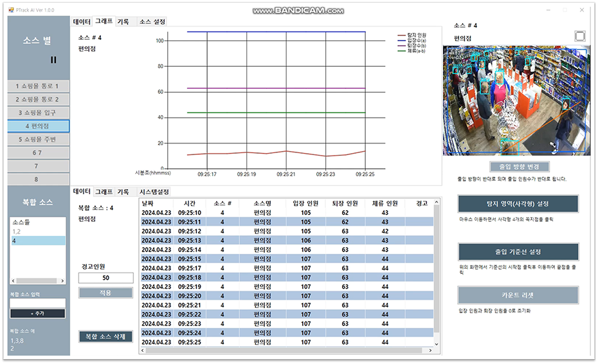Click the 복합 소스 panel heading

click(37, 202)
